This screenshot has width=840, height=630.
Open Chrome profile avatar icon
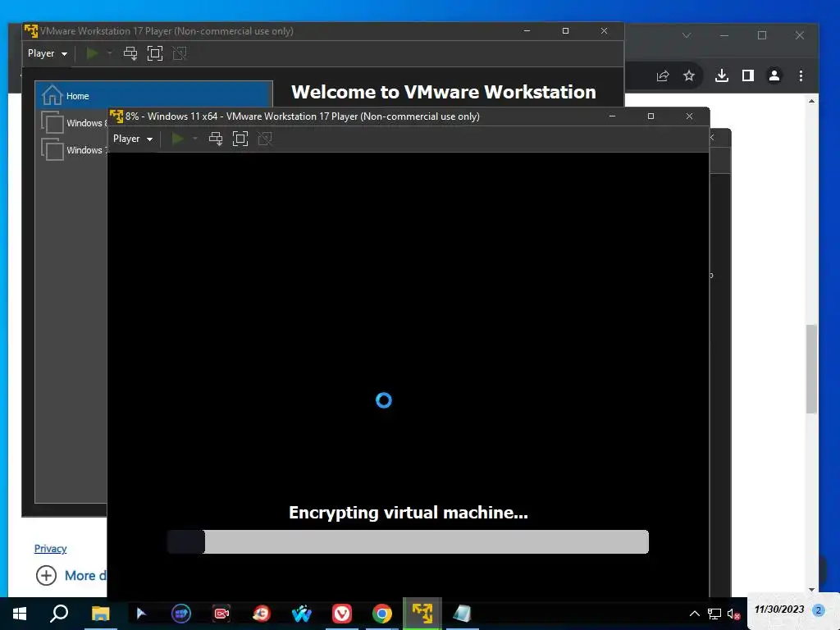774,75
